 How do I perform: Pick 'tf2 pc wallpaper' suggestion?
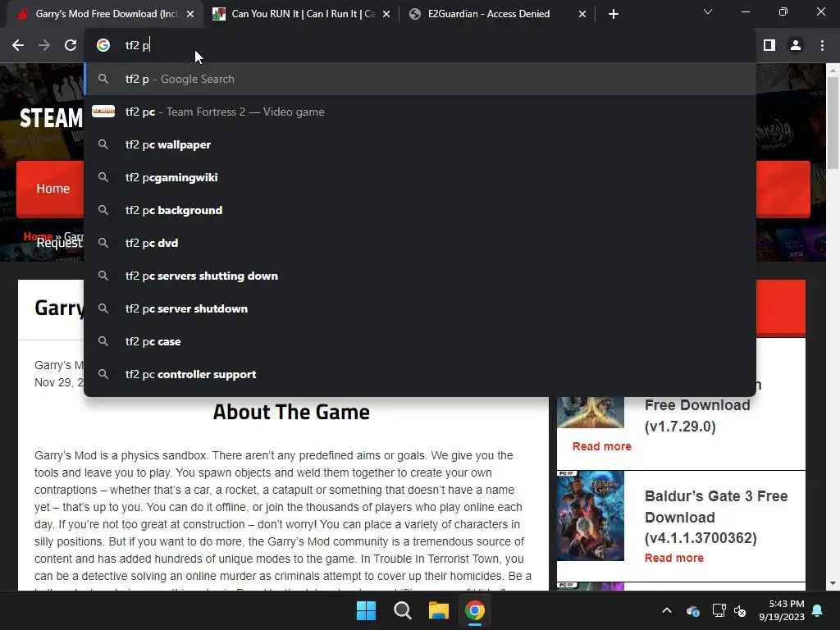click(420, 144)
